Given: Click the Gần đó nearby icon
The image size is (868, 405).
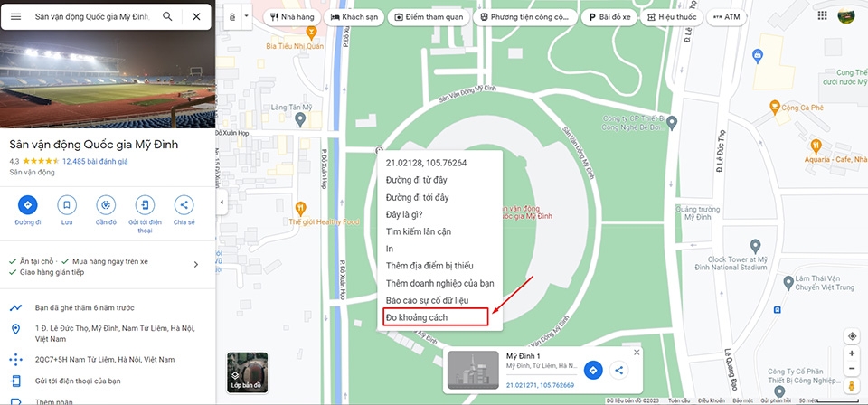Looking at the screenshot, I should (106, 204).
